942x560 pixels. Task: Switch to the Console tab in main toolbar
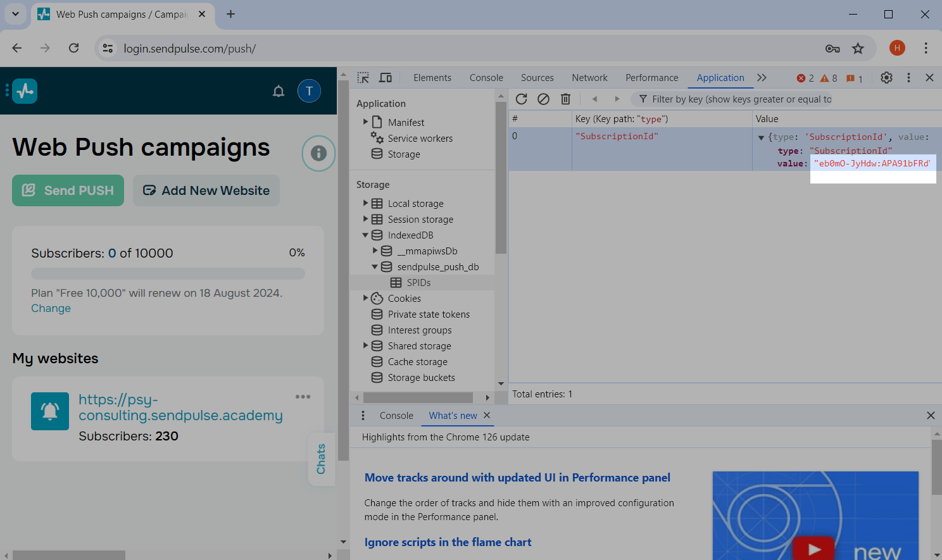pos(486,78)
